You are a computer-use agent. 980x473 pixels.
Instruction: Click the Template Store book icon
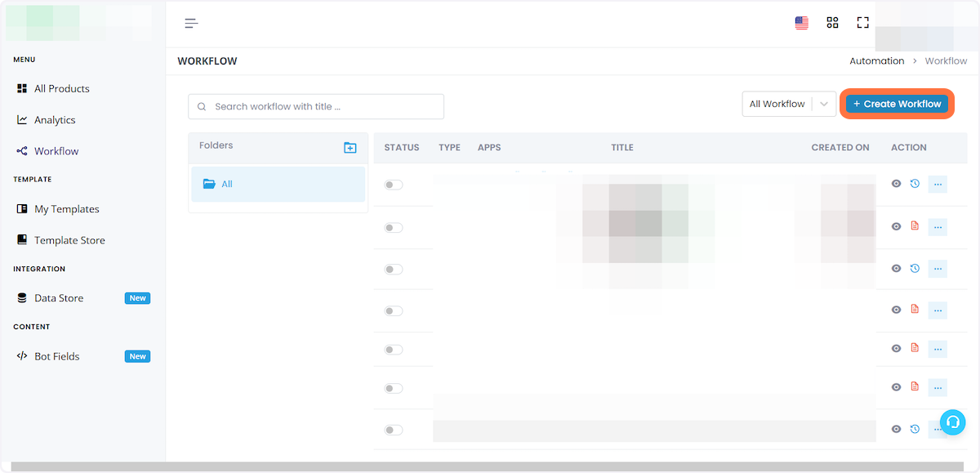click(x=22, y=240)
